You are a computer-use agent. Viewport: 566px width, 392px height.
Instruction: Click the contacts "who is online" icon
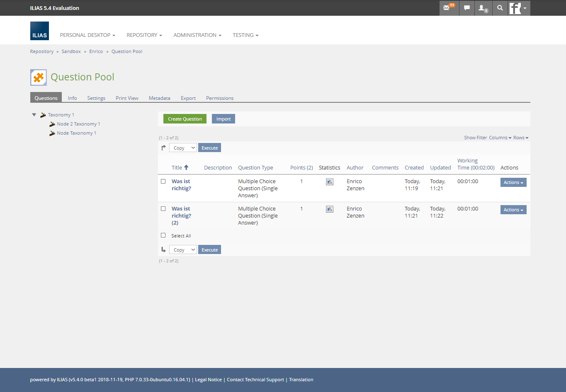pyautogui.click(x=483, y=8)
